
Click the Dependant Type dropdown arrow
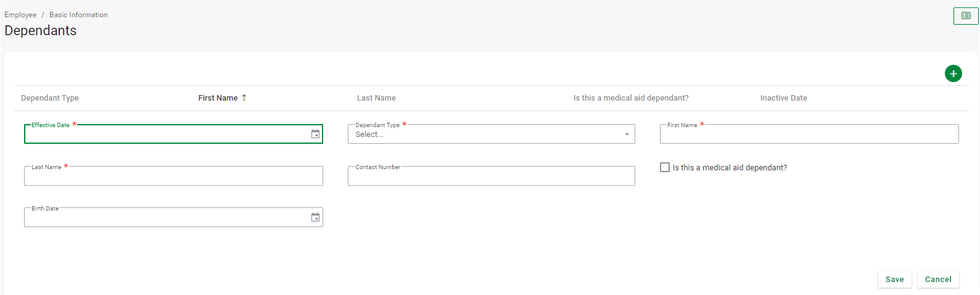coord(627,135)
